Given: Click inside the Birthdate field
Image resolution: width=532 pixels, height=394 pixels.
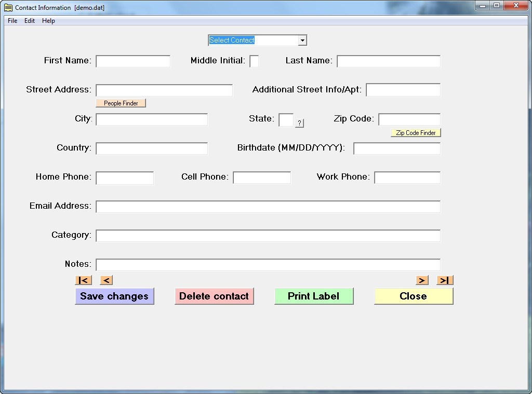Looking at the screenshot, I should click(396, 148).
